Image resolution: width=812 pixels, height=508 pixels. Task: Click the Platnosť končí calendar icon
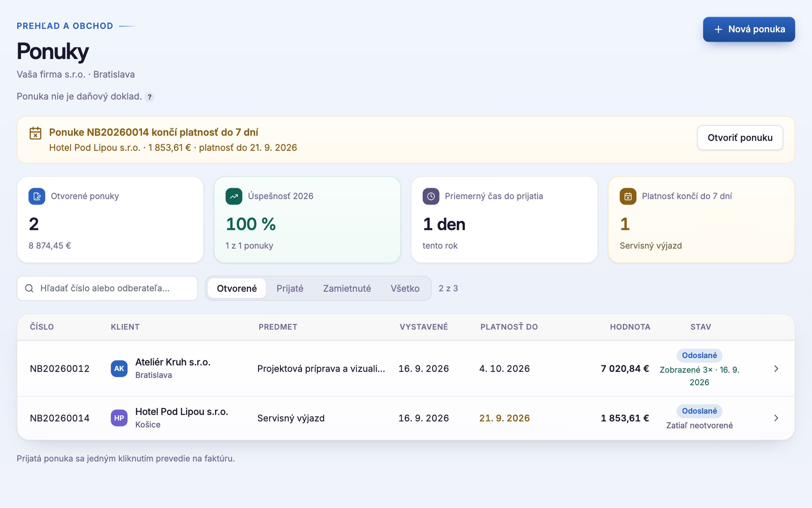628,196
